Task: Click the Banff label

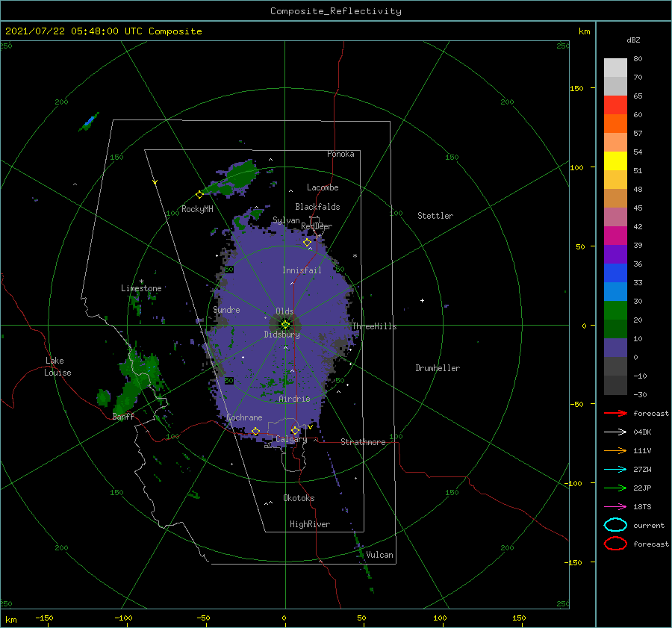Action: (123, 417)
